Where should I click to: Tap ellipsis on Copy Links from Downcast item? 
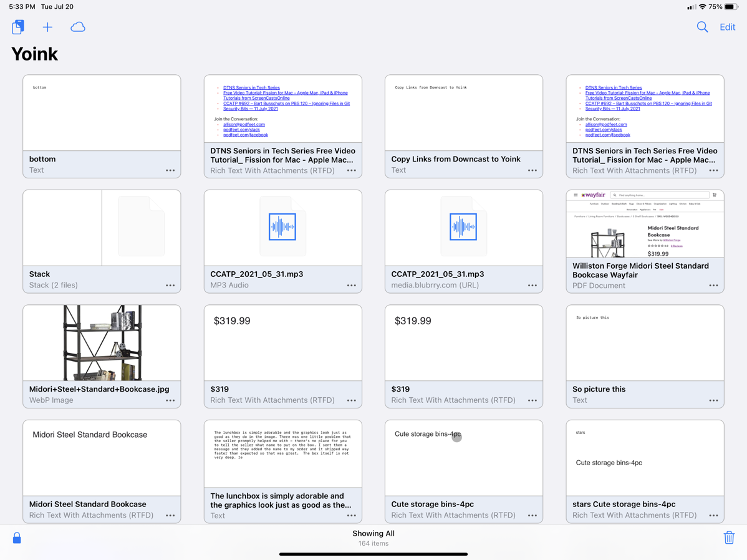[x=533, y=170]
